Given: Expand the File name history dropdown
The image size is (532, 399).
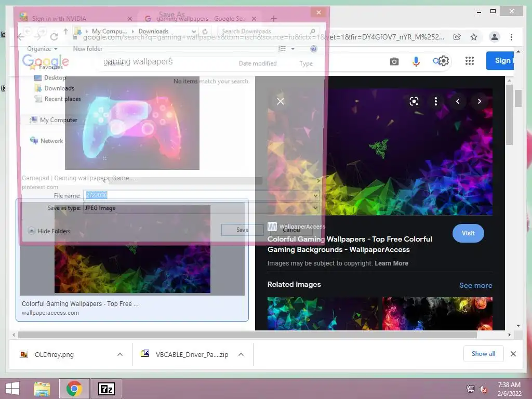Looking at the screenshot, I should pos(315,195).
